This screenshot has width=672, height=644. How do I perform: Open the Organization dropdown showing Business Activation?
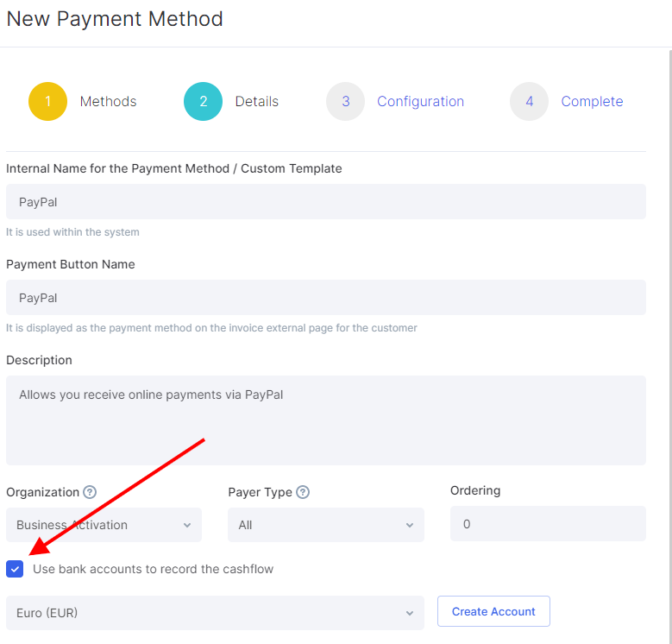(104, 525)
